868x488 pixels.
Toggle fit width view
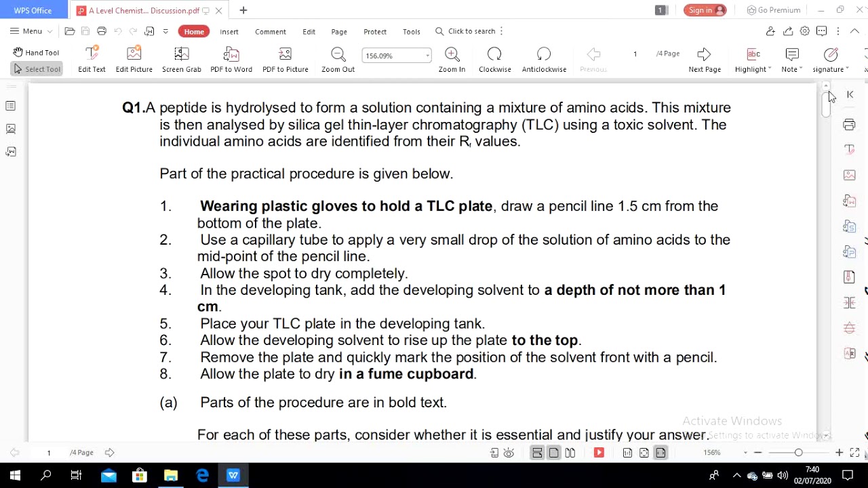point(660,453)
